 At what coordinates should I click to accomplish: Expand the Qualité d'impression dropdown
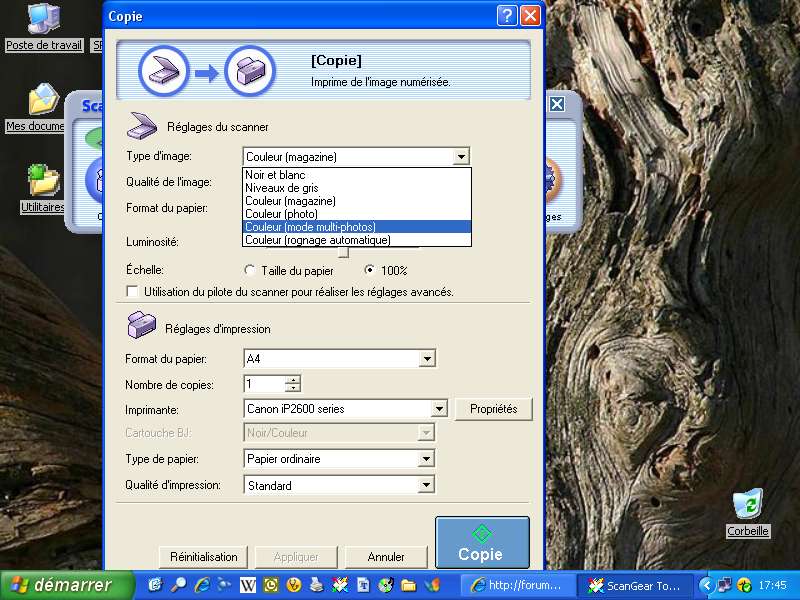(x=427, y=485)
